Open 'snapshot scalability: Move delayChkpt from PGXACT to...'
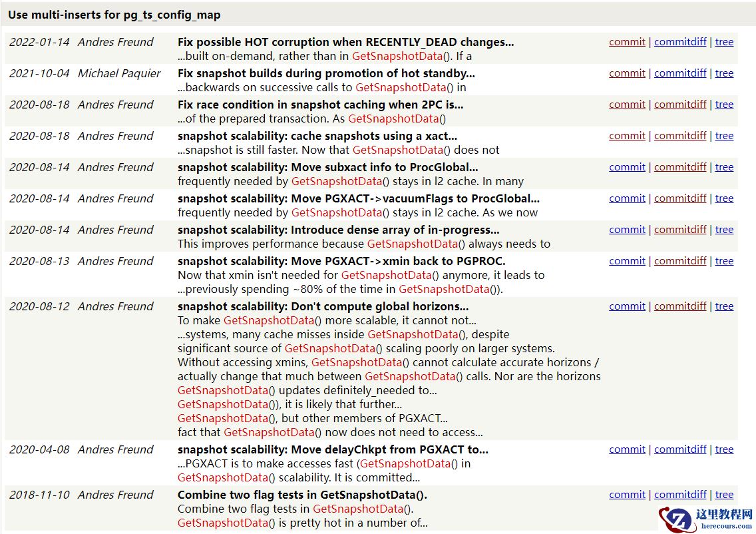The height and width of the screenshot is (534, 756). pos(326,449)
